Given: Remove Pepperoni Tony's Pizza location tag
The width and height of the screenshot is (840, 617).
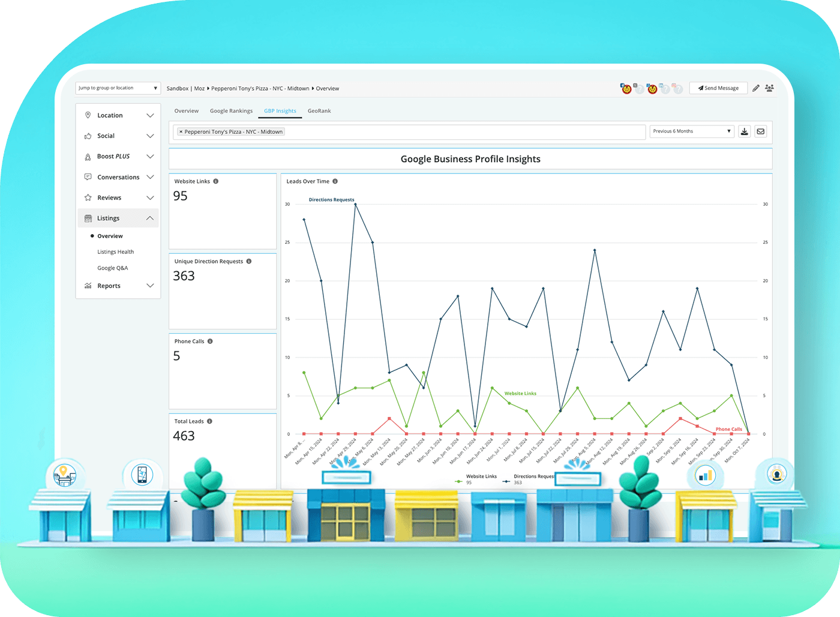Looking at the screenshot, I should pyautogui.click(x=181, y=132).
